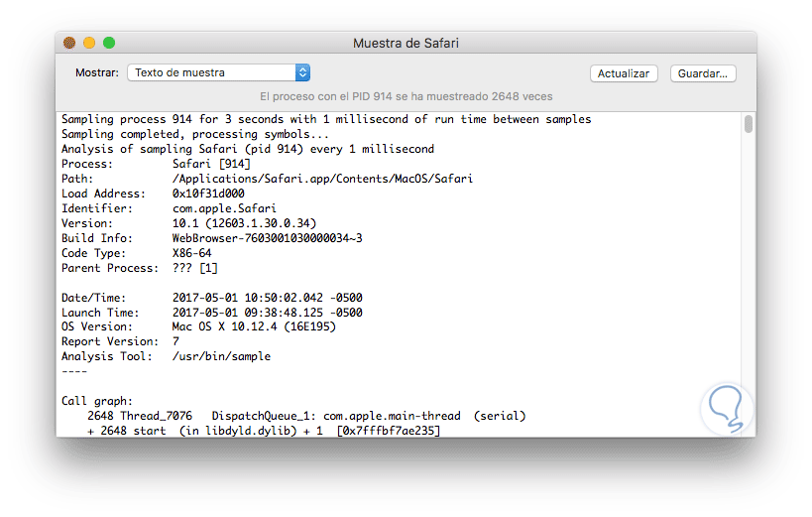This screenshot has width=812, height=517.
Task: Click the "Muestra de Safari" title bar text
Action: coord(406,44)
